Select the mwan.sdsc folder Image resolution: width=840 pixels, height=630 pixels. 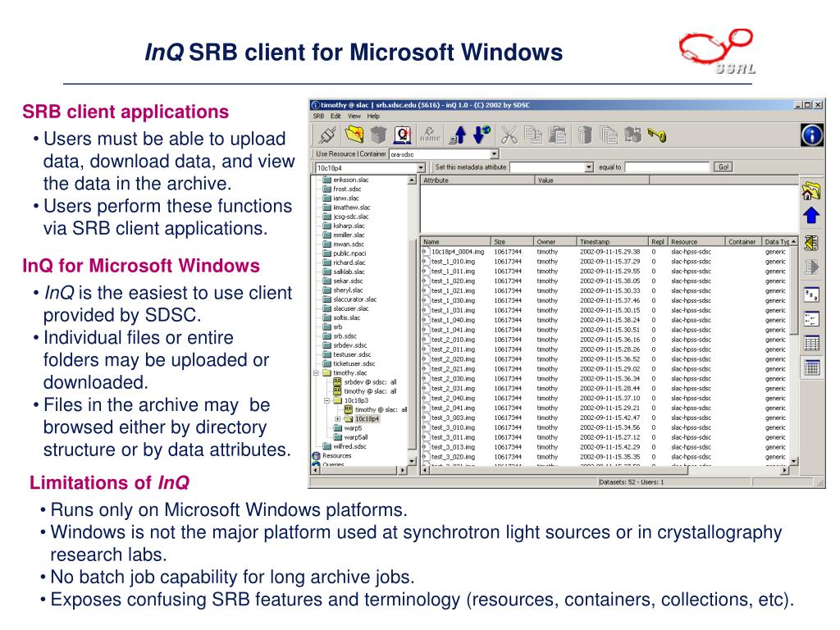348,244
